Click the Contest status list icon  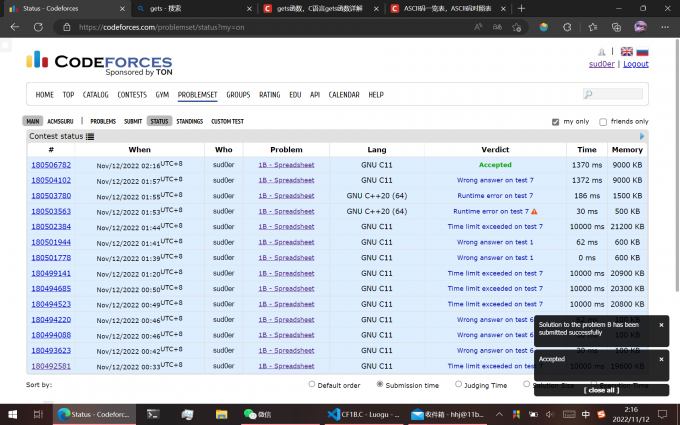(x=90, y=136)
